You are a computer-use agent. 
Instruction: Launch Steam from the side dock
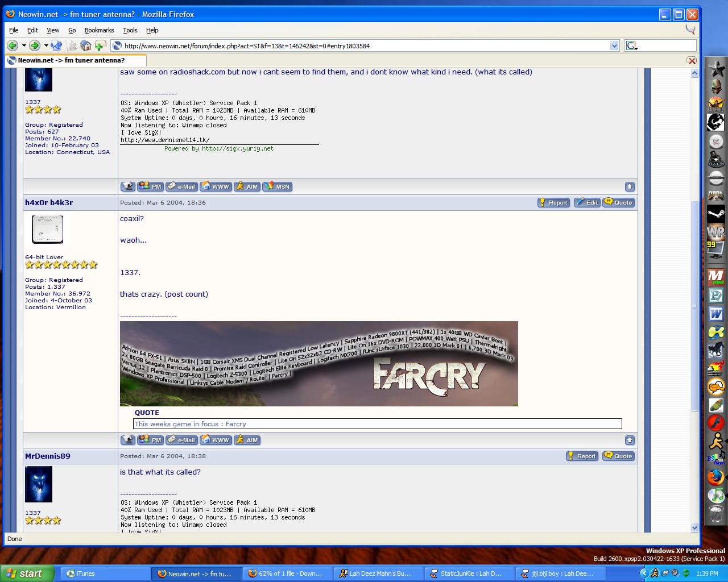[x=715, y=214]
